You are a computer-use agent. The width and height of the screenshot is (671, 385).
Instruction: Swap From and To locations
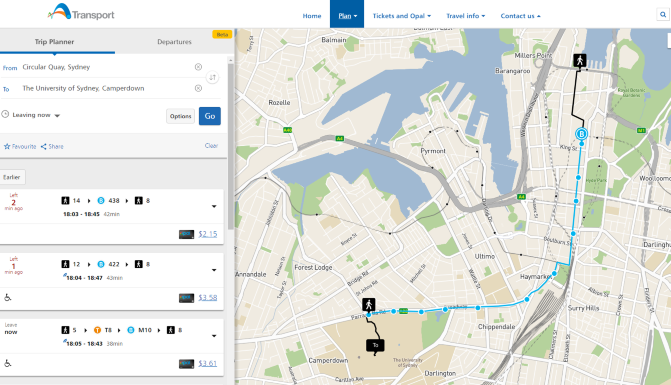[x=213, y=77]
